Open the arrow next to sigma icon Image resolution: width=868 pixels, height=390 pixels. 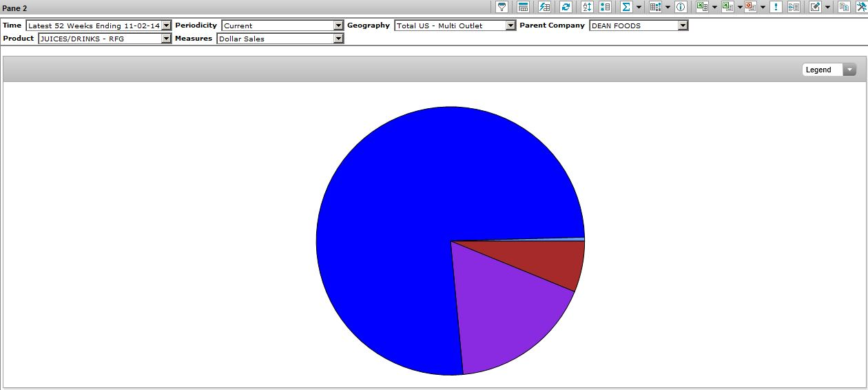click(x=639, y=7)
